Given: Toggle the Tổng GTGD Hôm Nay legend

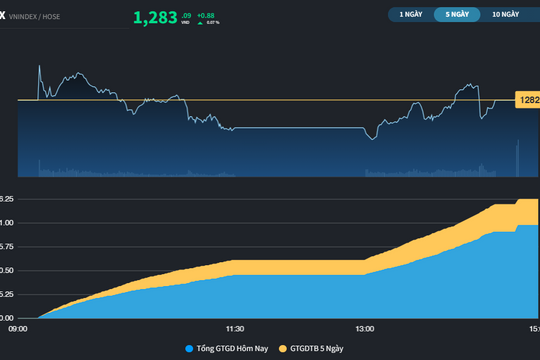Looking at the screenshot, I should click(x=227, y=349).
